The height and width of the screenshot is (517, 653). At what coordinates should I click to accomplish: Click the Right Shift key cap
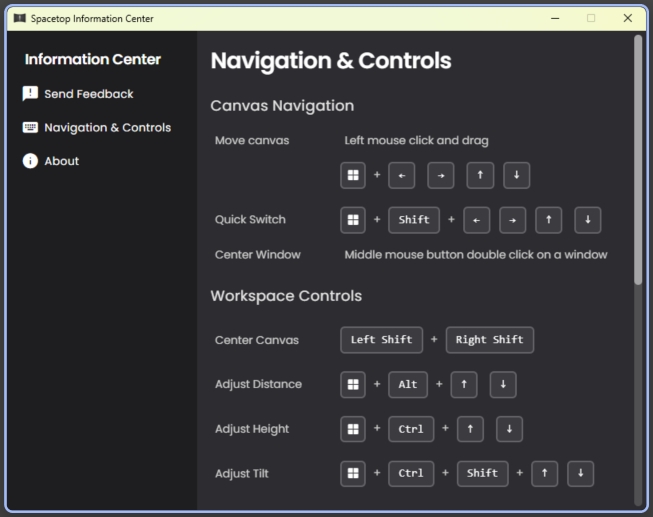tap(490, 340)
